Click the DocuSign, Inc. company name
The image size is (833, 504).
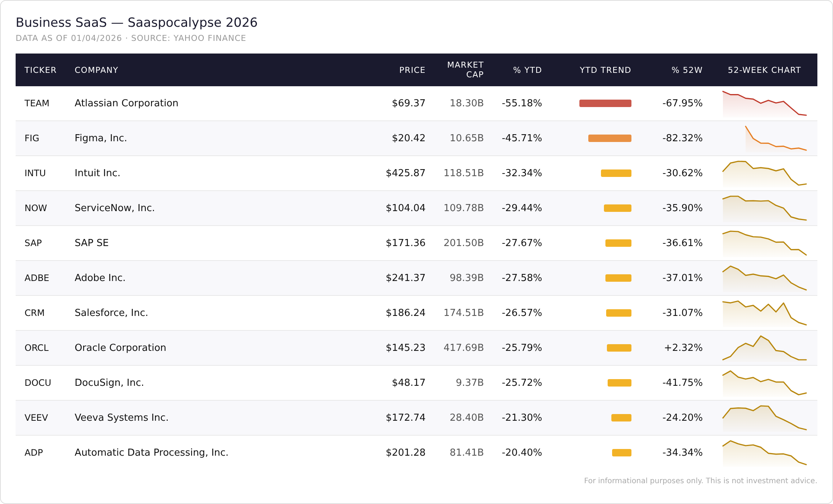tap(109, 382)
